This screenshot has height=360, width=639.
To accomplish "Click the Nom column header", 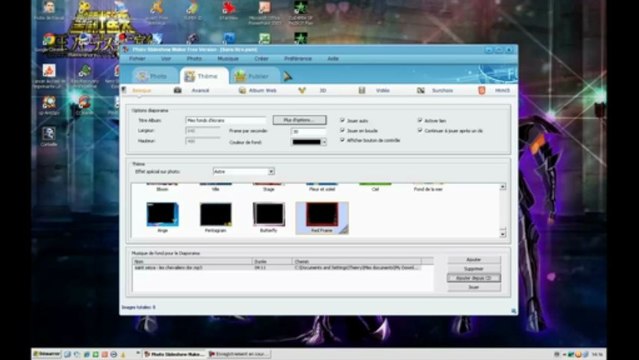I will click(192, 261).
